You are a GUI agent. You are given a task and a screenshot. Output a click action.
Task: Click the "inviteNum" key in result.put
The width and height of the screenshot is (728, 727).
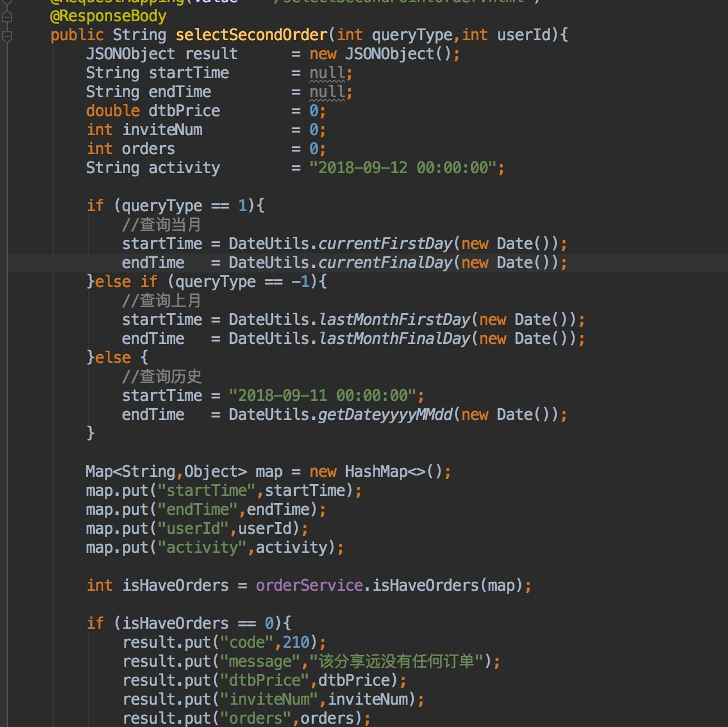269,700
